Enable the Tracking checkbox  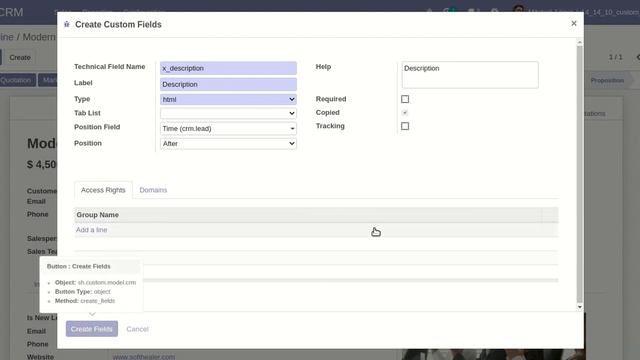point(405,126)
